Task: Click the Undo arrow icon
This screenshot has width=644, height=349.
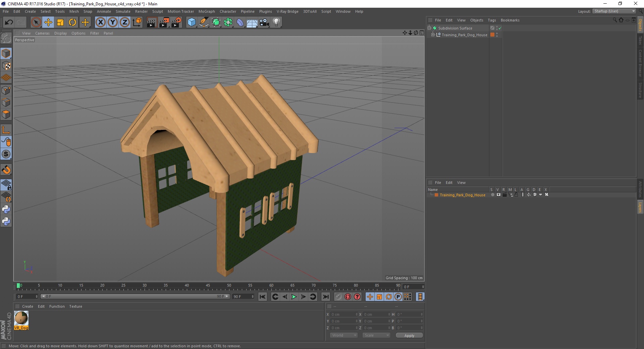Action: pos(9,22)
